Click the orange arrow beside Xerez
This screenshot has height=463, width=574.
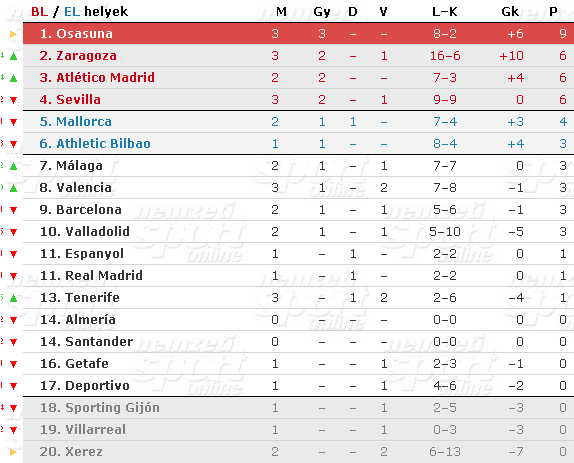point(14,452)
